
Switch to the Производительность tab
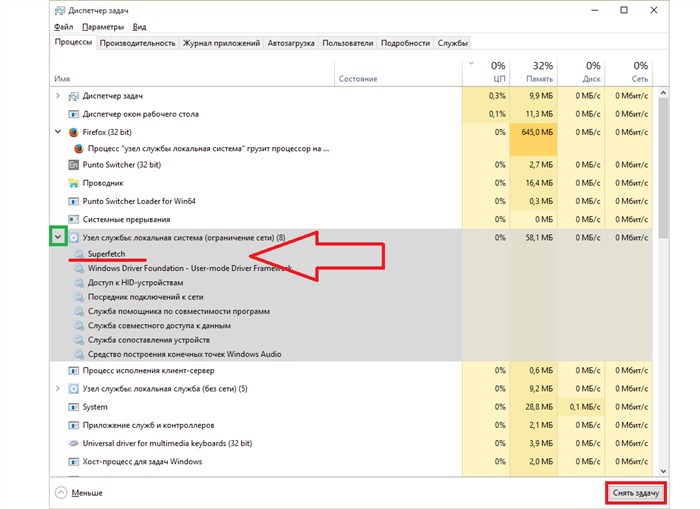pyautogui.click(x=137, y=43)
